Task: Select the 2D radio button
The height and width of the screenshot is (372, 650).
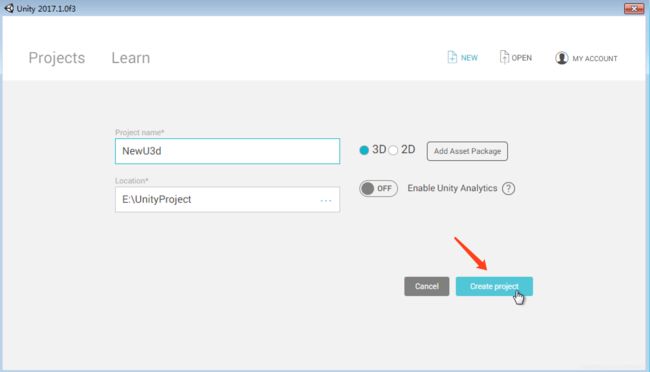Action: [393, 150]
